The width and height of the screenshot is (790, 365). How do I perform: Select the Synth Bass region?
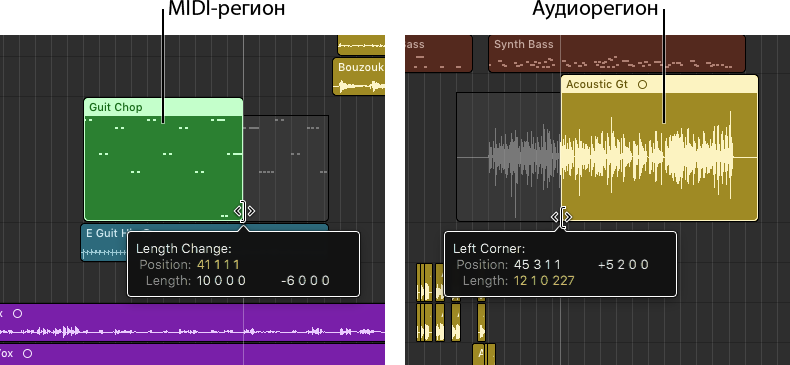pyautogui.click(x=617, y=54)
